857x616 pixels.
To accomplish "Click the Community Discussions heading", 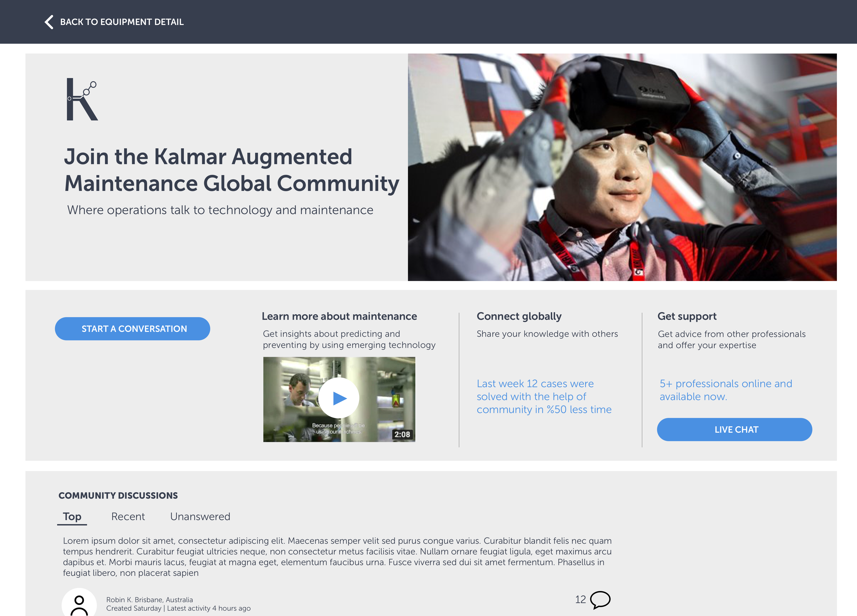I will click(x=118, y=496).
